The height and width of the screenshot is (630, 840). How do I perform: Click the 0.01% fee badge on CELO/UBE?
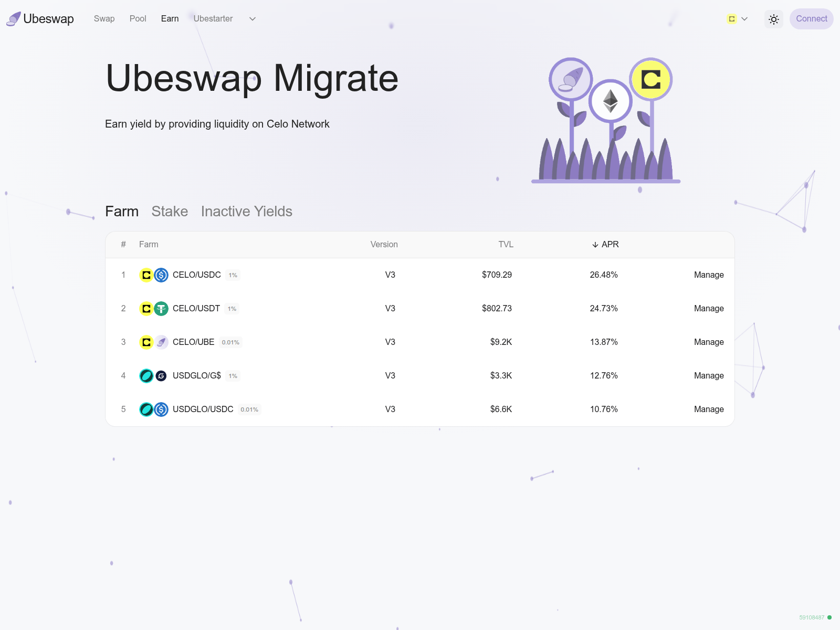point(230,342)
